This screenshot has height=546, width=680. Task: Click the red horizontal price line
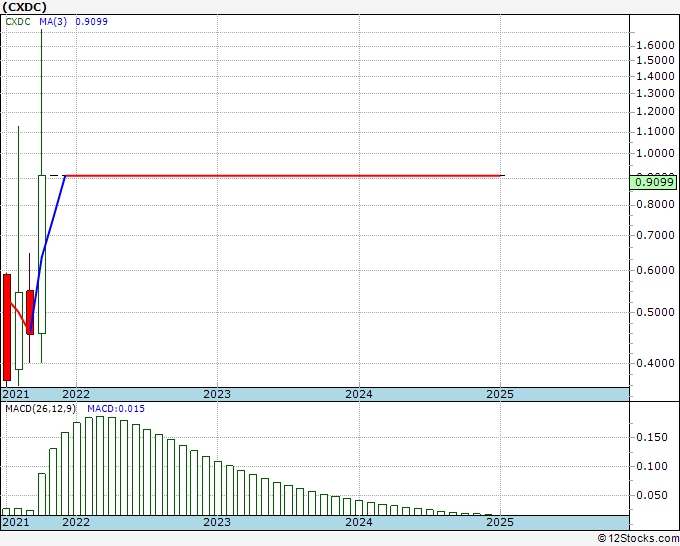pyautogui.click(x=283, y=176)
